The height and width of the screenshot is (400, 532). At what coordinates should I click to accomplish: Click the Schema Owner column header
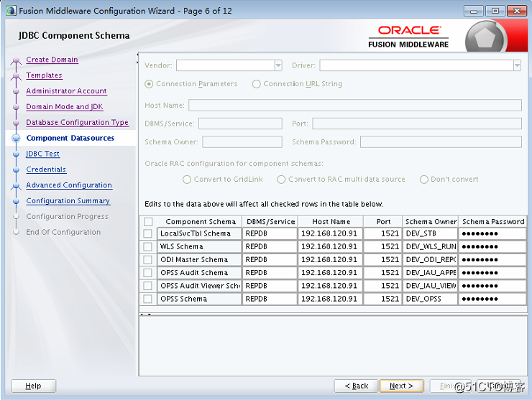(431, 221)
